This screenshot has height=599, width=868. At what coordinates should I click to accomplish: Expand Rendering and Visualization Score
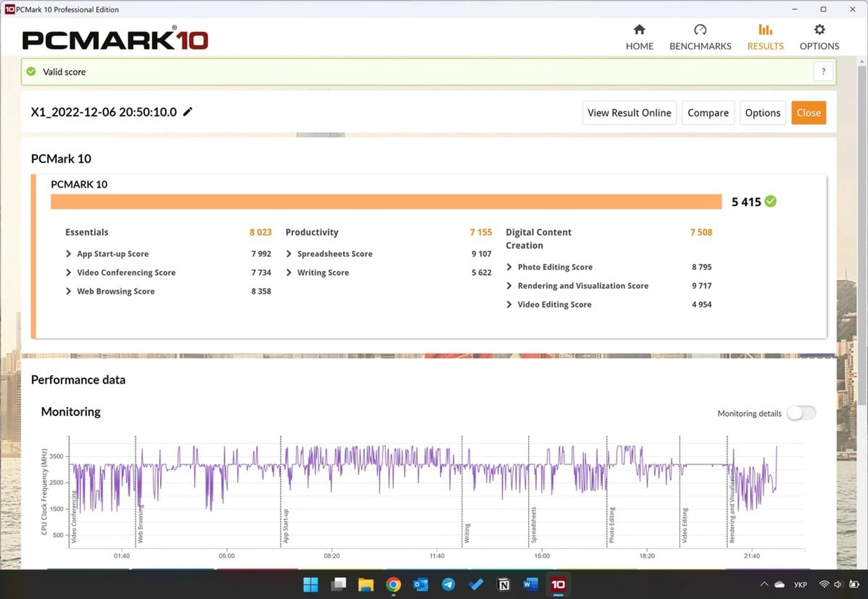(x=509, y=285)
